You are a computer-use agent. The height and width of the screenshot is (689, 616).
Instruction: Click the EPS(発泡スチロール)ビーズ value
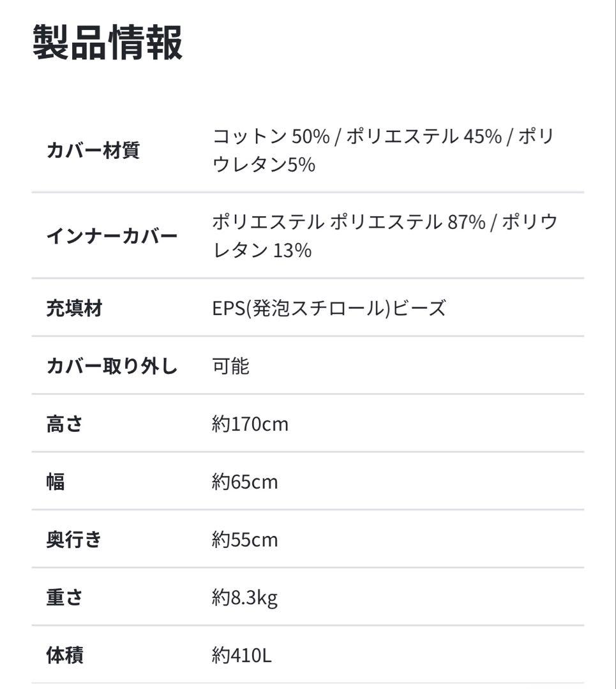pyautogui.click(x=329, y=308)
